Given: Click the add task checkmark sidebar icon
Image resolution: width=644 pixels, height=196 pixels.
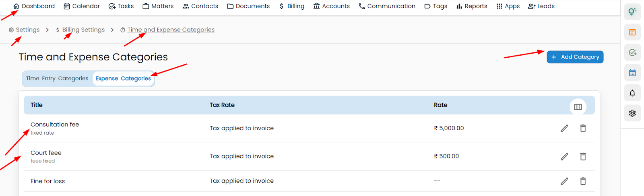Looking at the screenshot, I should 632,52.
